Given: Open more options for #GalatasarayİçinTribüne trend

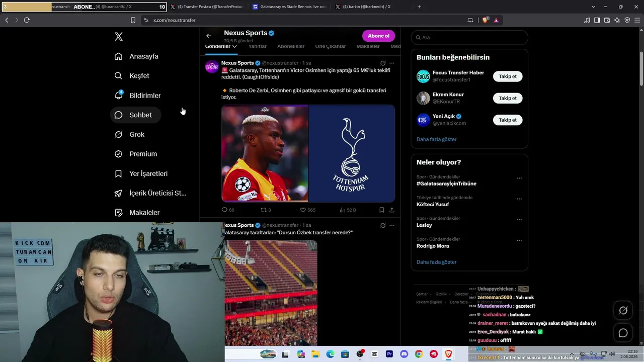Looking at the screenshot, I should point(519,178).
